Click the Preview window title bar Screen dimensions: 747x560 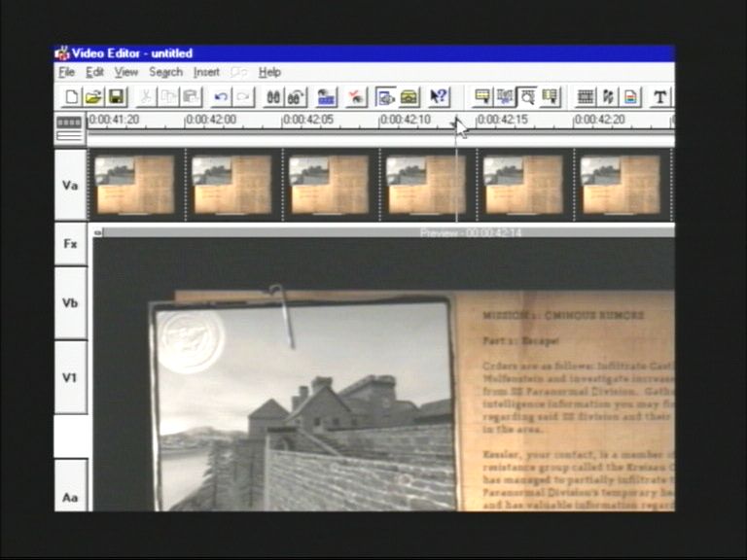[x=389, y=233]
